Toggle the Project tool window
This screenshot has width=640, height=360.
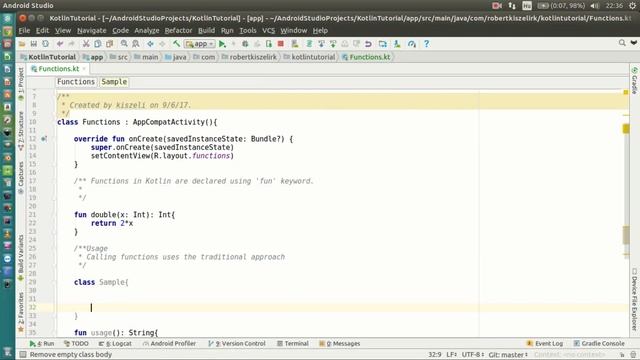[x=21, y=83]
